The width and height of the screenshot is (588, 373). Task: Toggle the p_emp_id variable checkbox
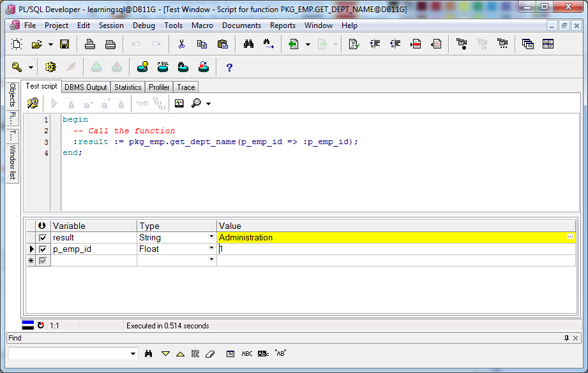[x=43, y=249]
